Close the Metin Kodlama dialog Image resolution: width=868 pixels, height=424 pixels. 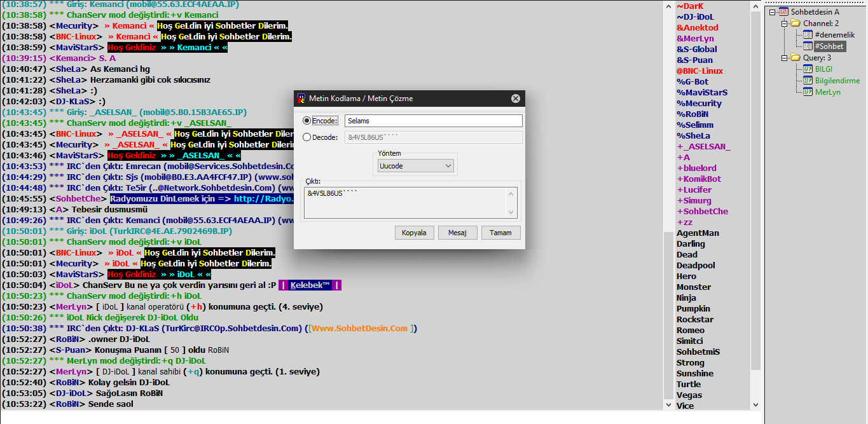[x=516, y=99]
